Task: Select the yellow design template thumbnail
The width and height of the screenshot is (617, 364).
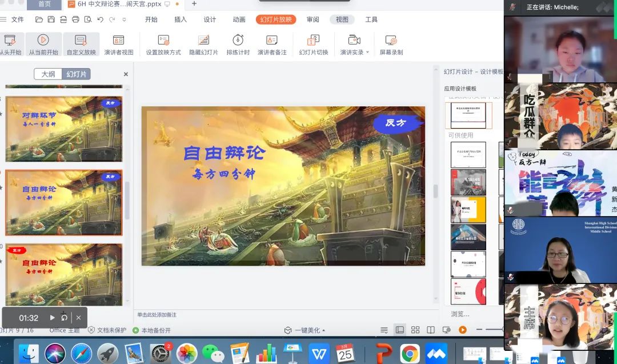Action: coord(468,210)
